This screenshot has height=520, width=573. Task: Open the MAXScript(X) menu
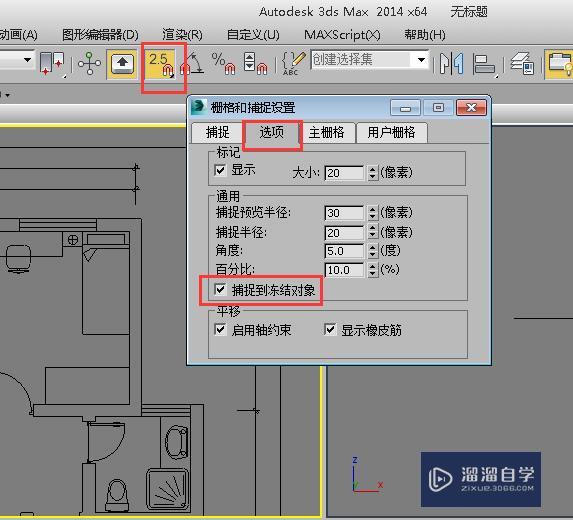pos(342,35)
